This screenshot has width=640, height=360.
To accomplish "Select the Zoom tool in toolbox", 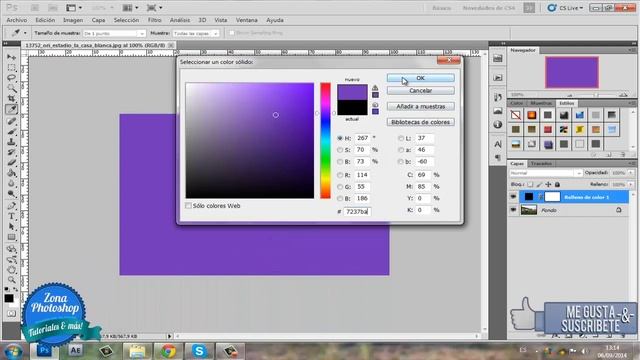I will tap(11, 280).
